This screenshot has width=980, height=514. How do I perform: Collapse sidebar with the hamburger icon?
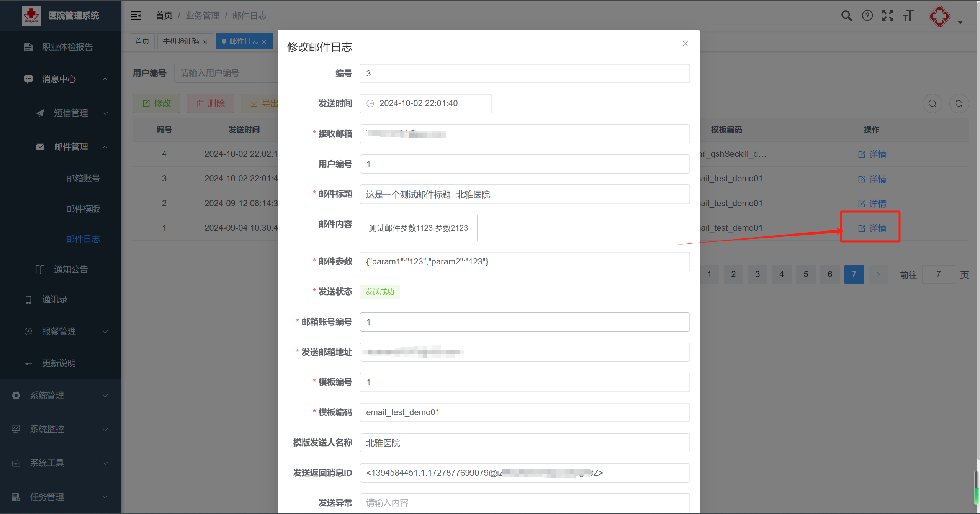click(x=136, y=16)
